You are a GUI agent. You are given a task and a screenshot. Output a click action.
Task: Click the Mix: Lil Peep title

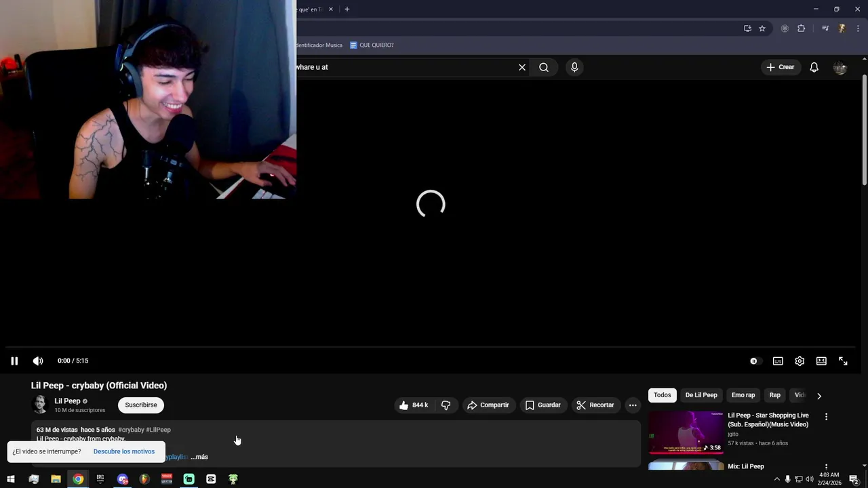coord(746,467)
